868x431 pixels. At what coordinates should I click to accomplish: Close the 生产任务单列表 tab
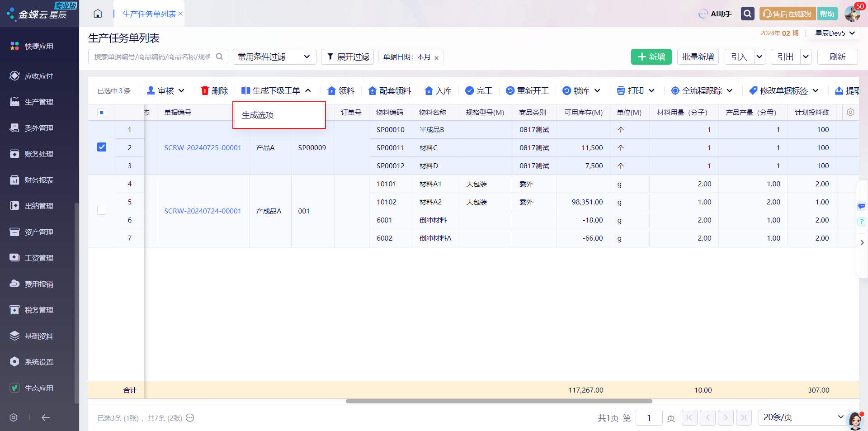pos(180,14)
